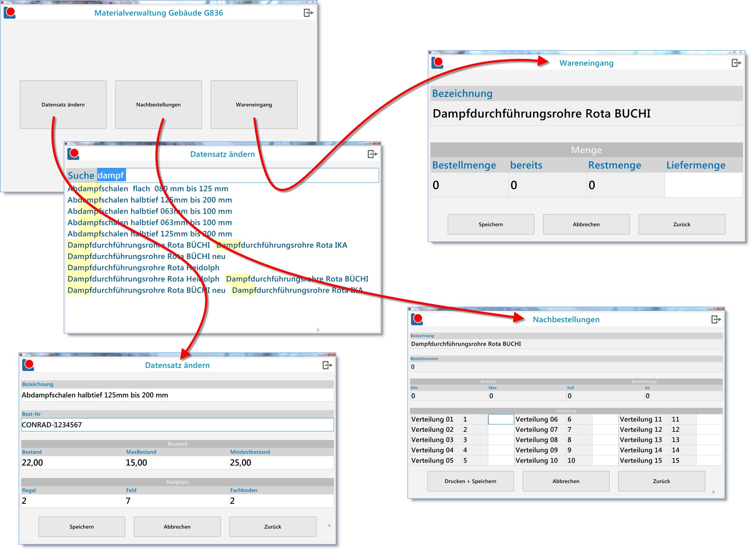Open the Wareneingang main menu button
Image resolution: width=756 pixels, height=552 pixels.
pyautogui.click(x=254, y=104)
